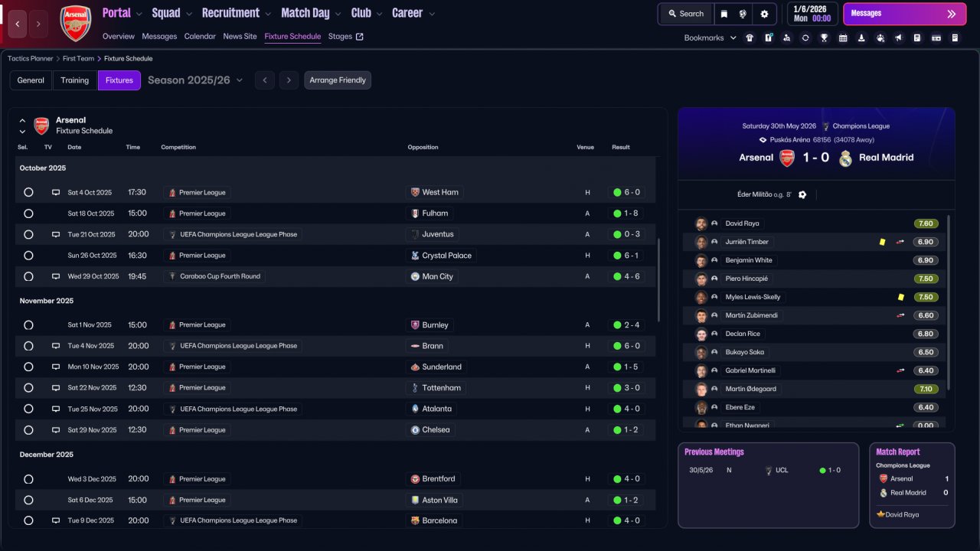Expand the Squad menu chevron
980x551 pixels.
click(188, 14)
